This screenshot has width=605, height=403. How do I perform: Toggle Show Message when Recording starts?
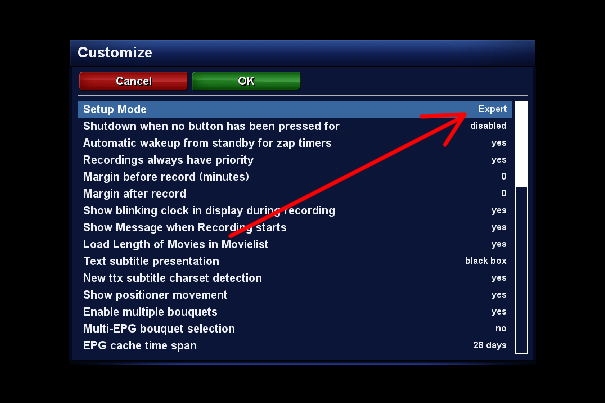[295, 227]
